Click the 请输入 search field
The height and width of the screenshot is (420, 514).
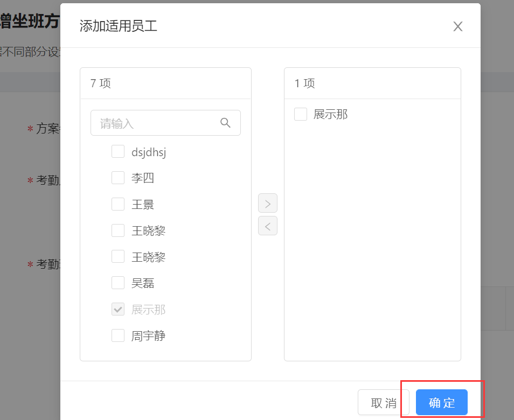(x=165, y=123)
